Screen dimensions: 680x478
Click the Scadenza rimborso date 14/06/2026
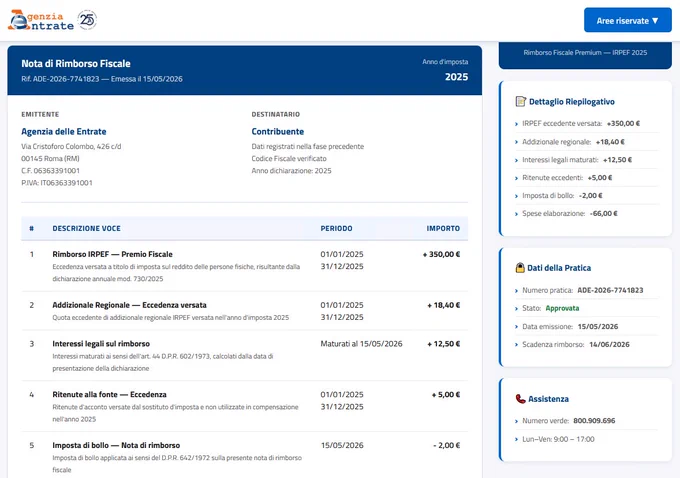tap(609, 344)
